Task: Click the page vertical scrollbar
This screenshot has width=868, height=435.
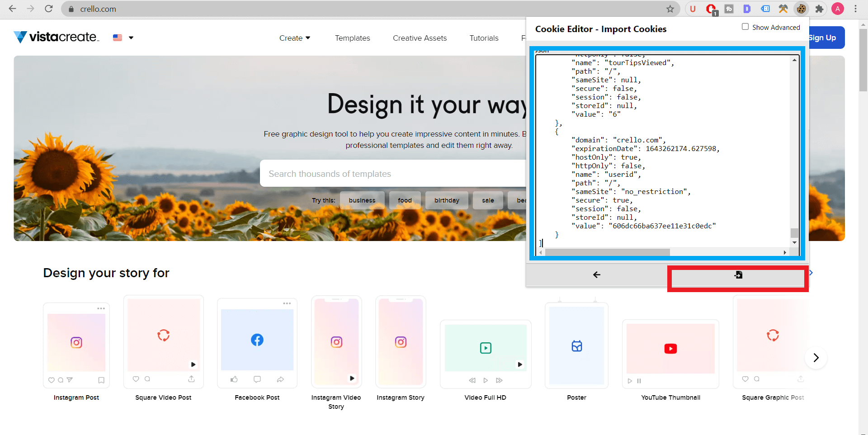Action: click(863, 60)
